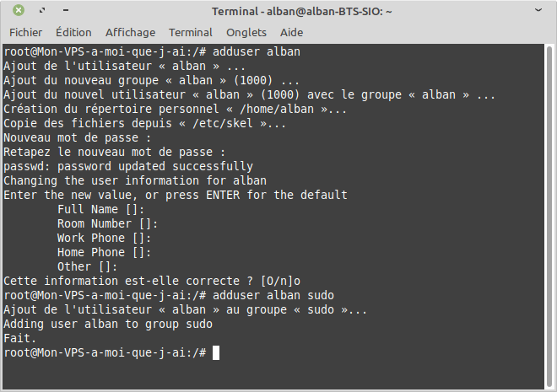557x392 pixels.
Task: Open the Affichage menu
Action: (x=130, y=33)
